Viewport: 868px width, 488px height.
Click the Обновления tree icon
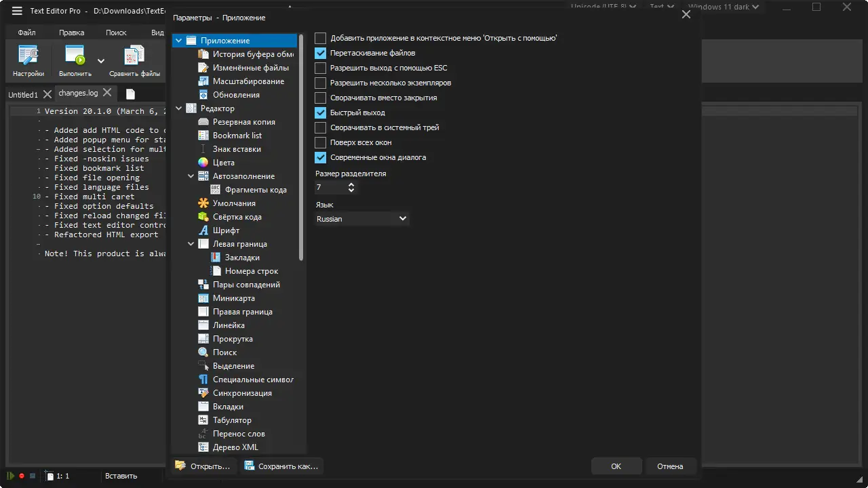203,95
